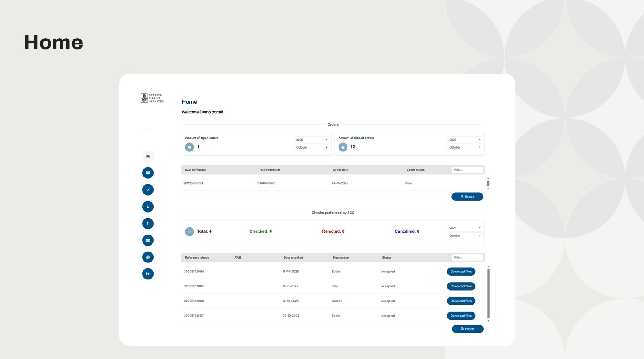Click the down arrow sidebar icon

[148, 207]
